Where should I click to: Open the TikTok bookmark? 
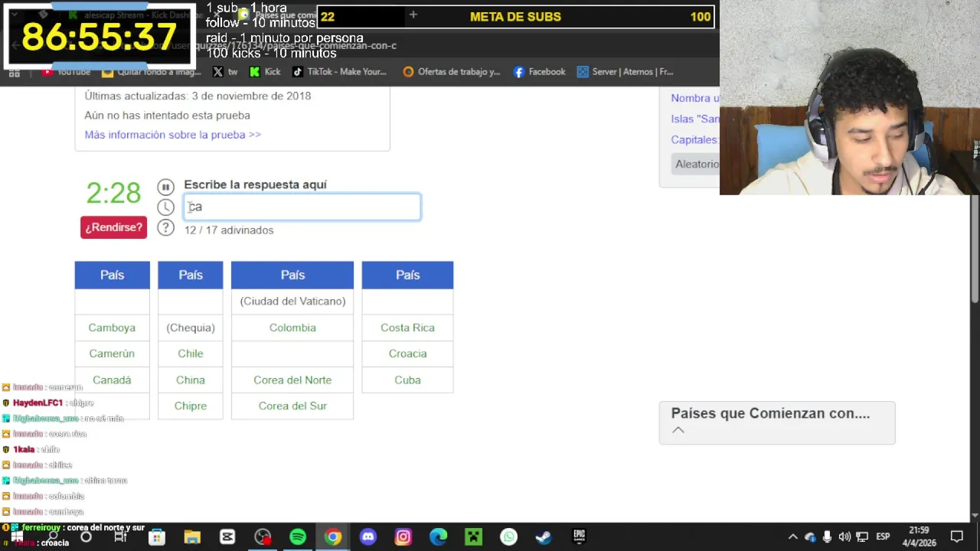[x=339, y=72]
